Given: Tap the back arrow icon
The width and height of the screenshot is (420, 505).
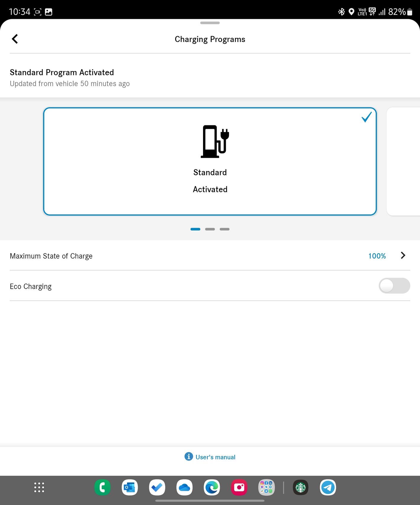Looking at the screenshot, I should click(x=15, y=39).
